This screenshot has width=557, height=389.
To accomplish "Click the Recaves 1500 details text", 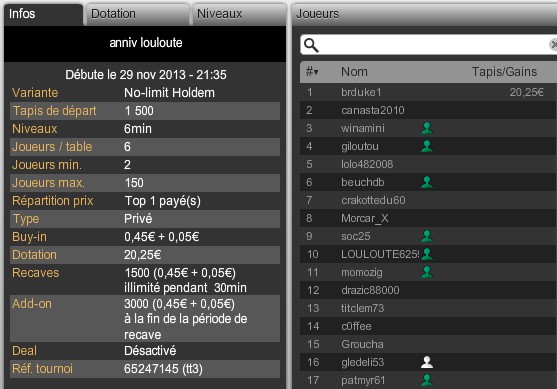I will [x=185, y=280].
